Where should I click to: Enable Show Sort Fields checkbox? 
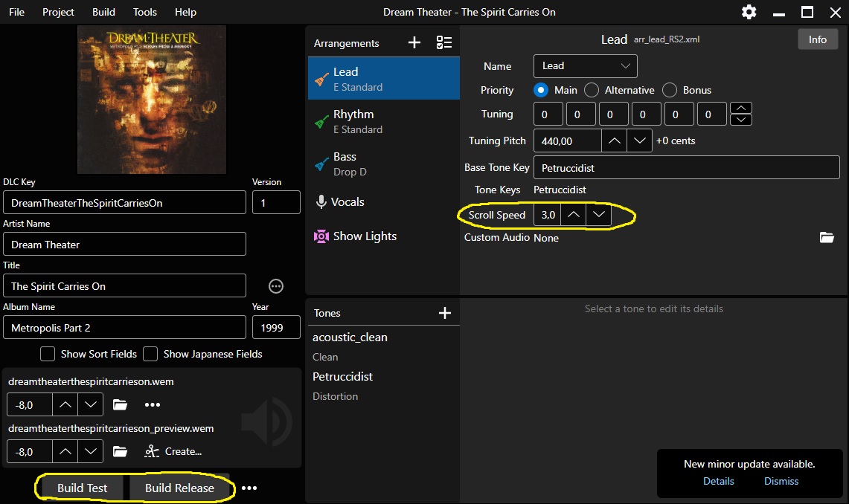[x=48, y=354]
